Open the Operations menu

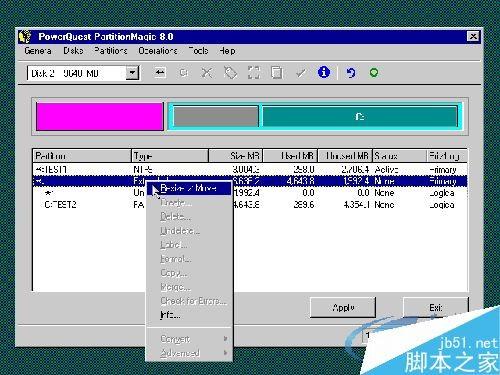[x=158, y=51]
